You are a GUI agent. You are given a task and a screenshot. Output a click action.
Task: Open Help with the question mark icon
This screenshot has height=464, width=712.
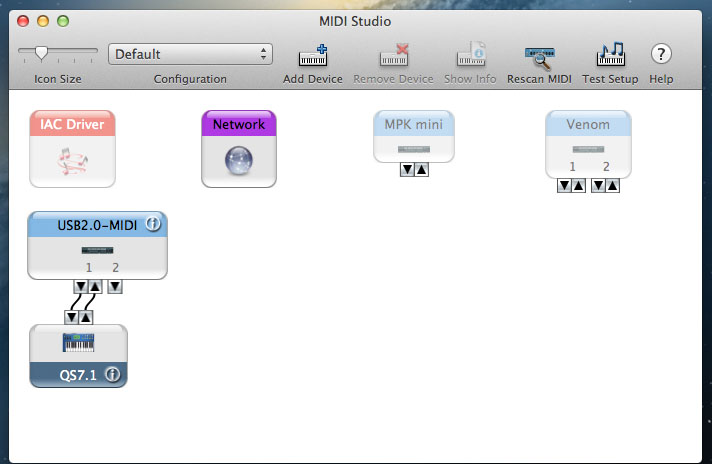coord(661,54)
